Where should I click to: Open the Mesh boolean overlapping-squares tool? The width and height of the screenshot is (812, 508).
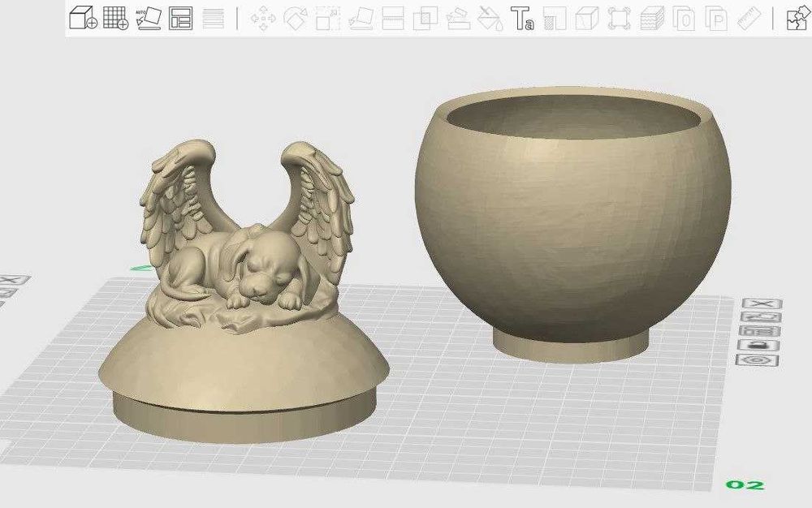pyautogui.click(x=425, y=18)
